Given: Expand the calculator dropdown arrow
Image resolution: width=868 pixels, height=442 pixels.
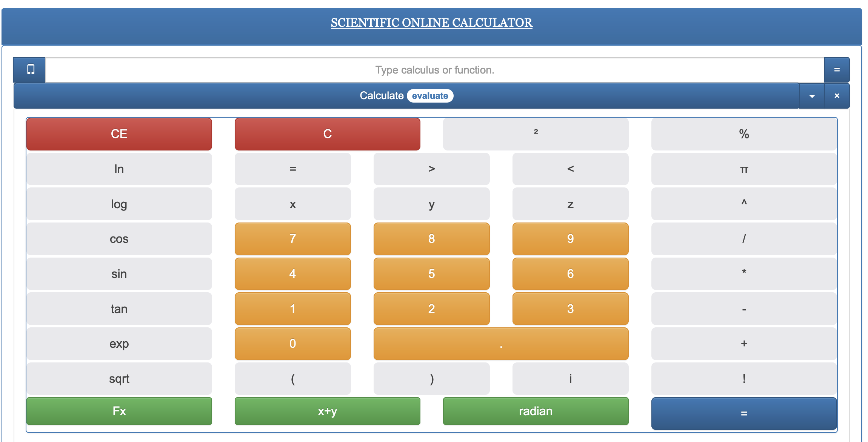Looking at the screenshot, I should [x=812, y=95].
